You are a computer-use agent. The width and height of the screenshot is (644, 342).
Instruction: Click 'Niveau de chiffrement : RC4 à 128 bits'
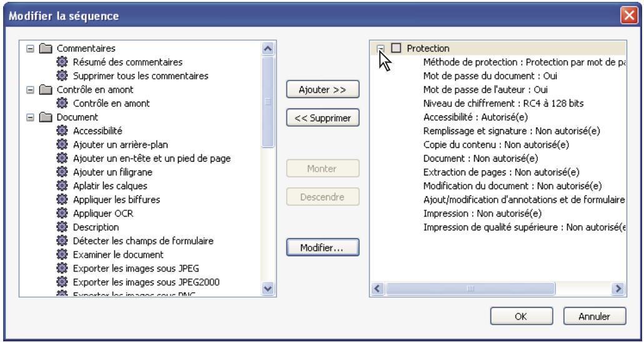coord(503,104)
